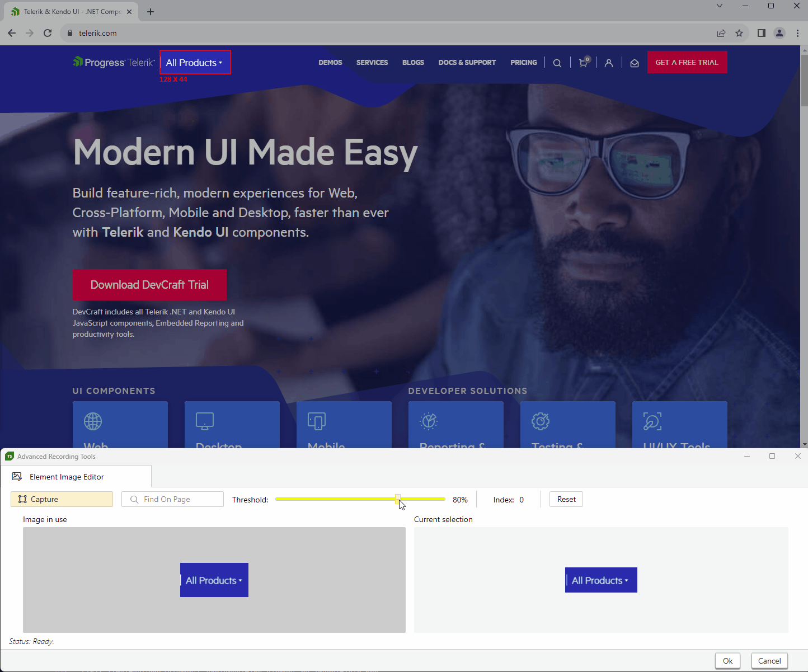Open the Blogs menu item
The image size is (808, 672).
413,63
